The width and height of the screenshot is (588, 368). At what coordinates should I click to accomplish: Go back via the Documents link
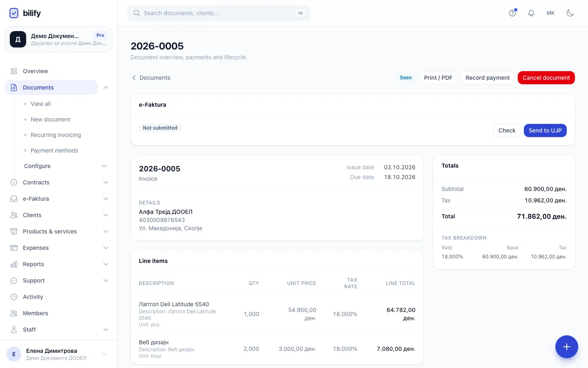coord(151,78)
